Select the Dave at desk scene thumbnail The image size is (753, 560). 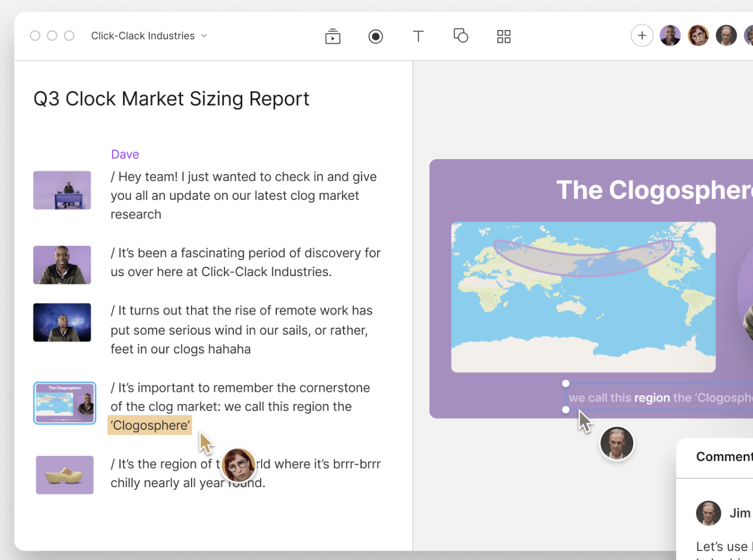pos(62,190)
